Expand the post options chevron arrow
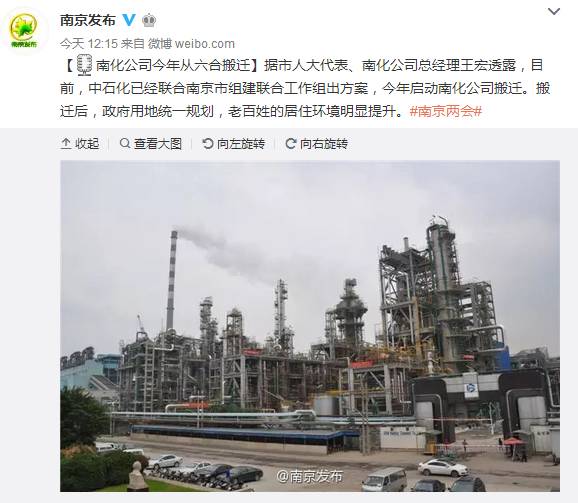The width and height of the screenshot is (578, 503). pyautogui.click(x=554, y=12)
